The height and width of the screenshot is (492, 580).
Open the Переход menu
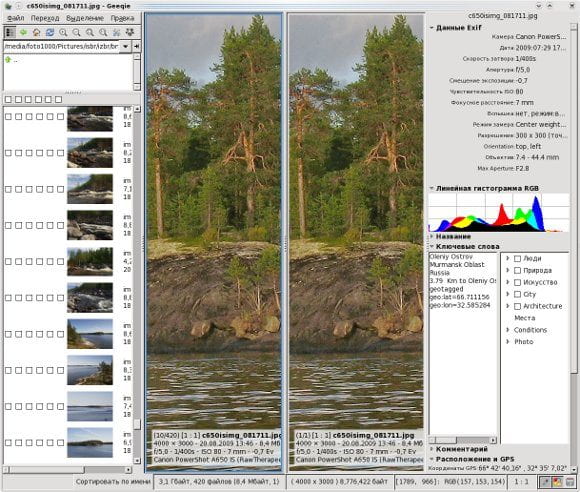click(x=45, y=18)
